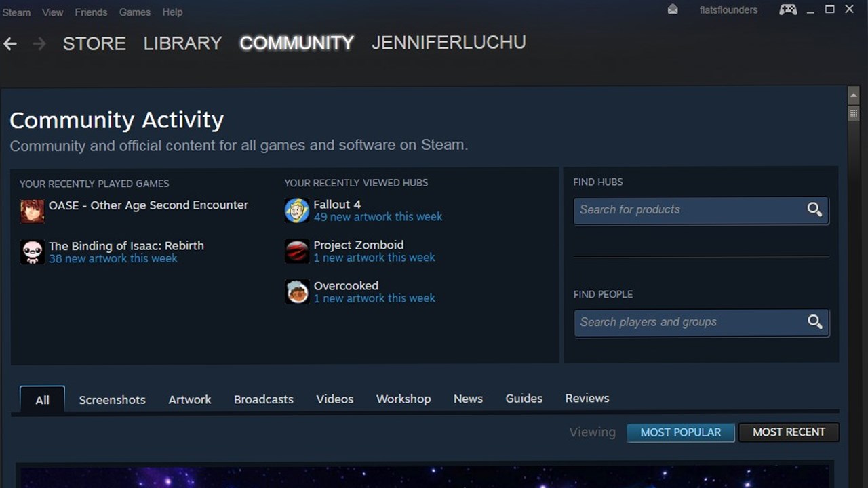View 38 new artwork this week
Image resolution: width=868 pixels, height=488 pixels.
click(113, 258)
